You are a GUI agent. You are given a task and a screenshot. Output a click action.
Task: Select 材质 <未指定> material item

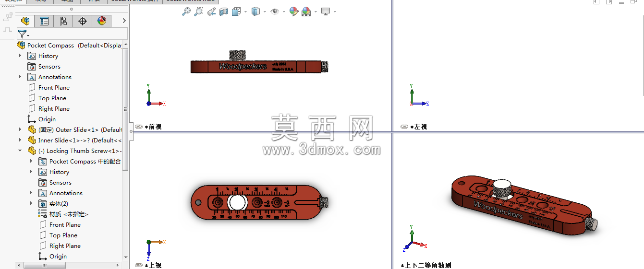tap(63, 214)
